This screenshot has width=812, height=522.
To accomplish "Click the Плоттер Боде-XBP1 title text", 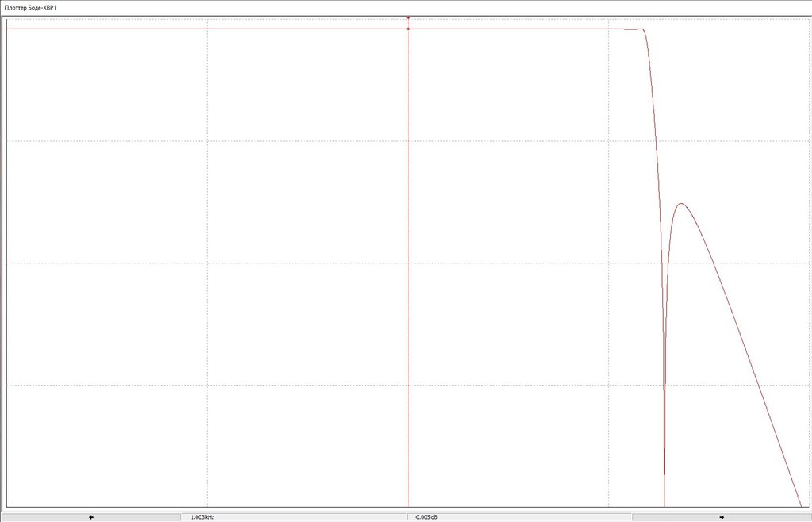I will coord(30,8).
